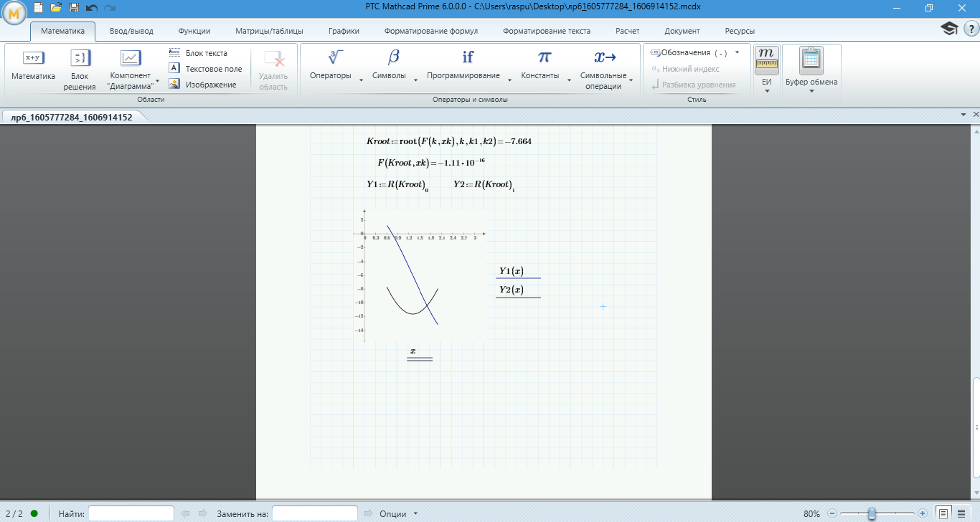Viewport: 980px width, 522px height.
Task: Click the Блок текста text block icon
Action: (x=174, y=53)
